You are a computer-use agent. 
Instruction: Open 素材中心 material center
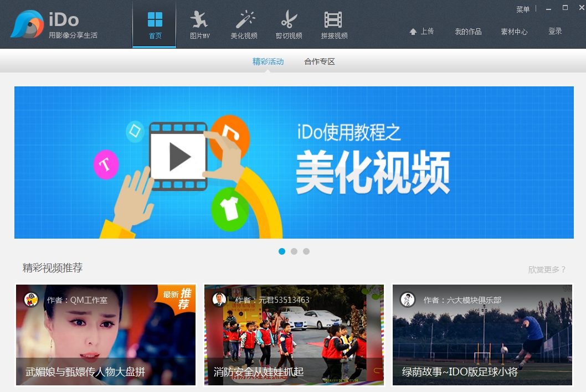pyautogui.click(x=513, y=32)
